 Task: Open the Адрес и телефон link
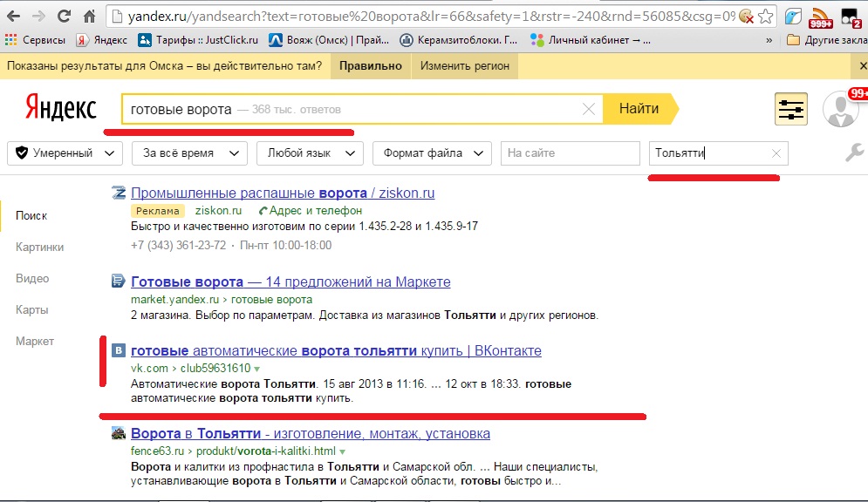pos(311,211)
